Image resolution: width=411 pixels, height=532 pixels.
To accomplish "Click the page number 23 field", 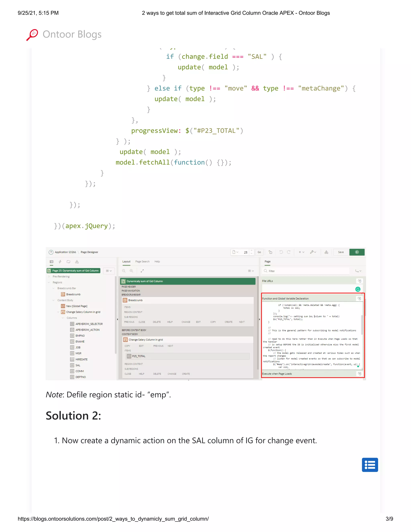I will (245, 252).
